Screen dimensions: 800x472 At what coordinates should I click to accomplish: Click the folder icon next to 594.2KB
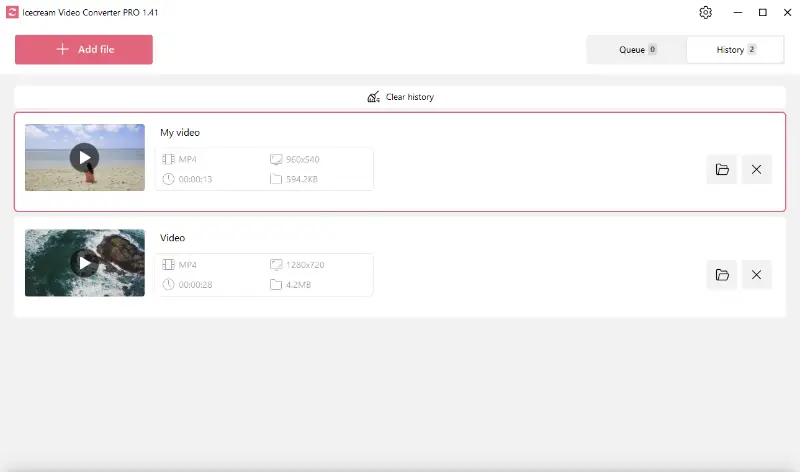pos(276,179)
